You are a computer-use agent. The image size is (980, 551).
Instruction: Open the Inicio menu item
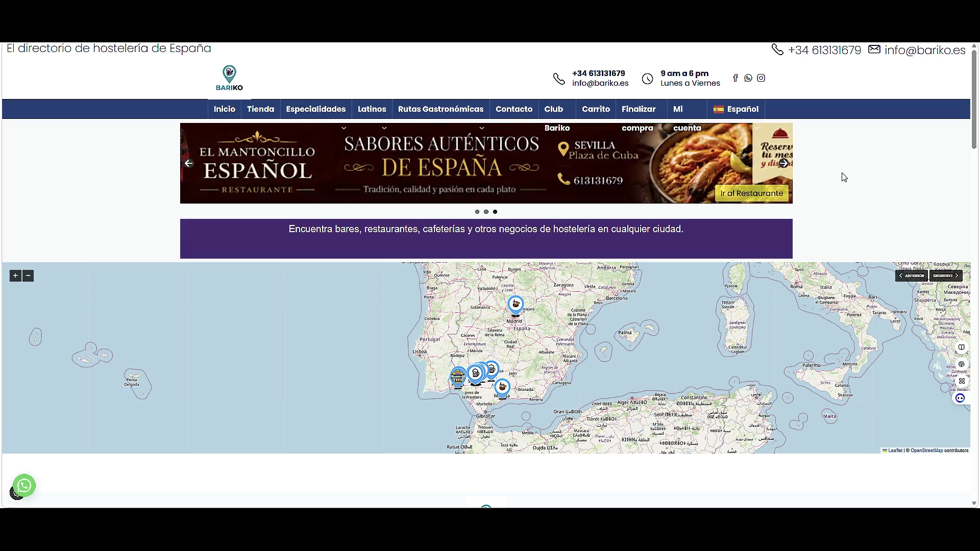coord(225,109)
